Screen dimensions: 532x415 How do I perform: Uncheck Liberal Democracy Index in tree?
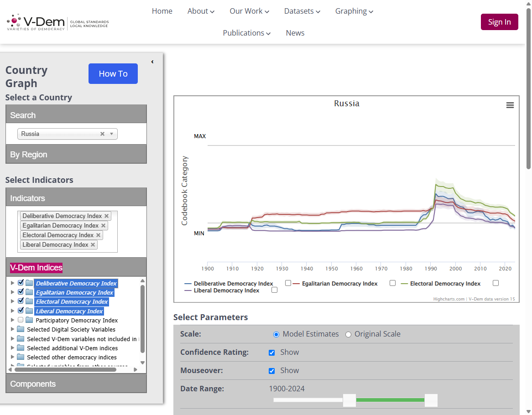(x=21, y=310)
